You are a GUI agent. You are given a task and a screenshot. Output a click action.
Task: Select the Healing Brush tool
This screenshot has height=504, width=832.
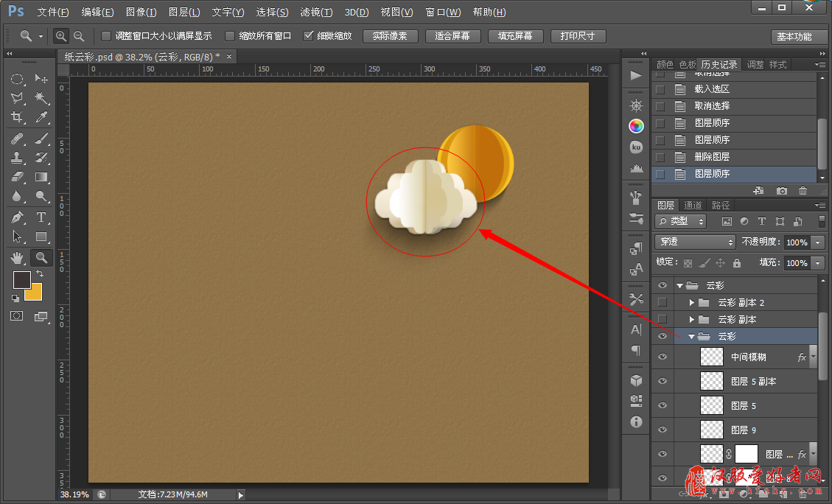(x=17, y=139)
